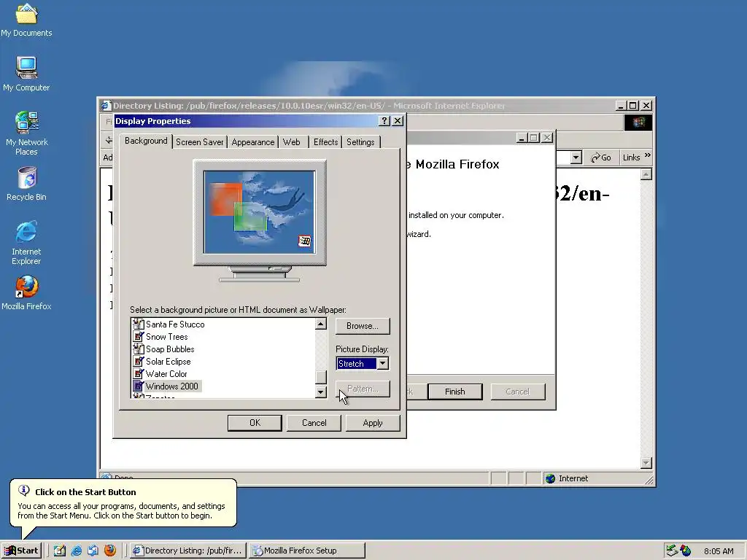The image size is (747, 560).
Task: Select the Solar Eclipse wallpaper name
Action: (x=169, y=362)
